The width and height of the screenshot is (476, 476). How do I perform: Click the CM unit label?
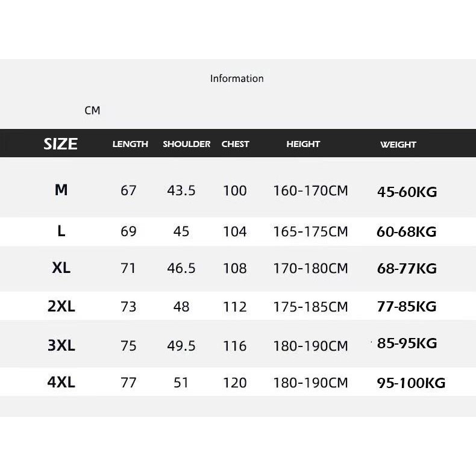(92, 110)
